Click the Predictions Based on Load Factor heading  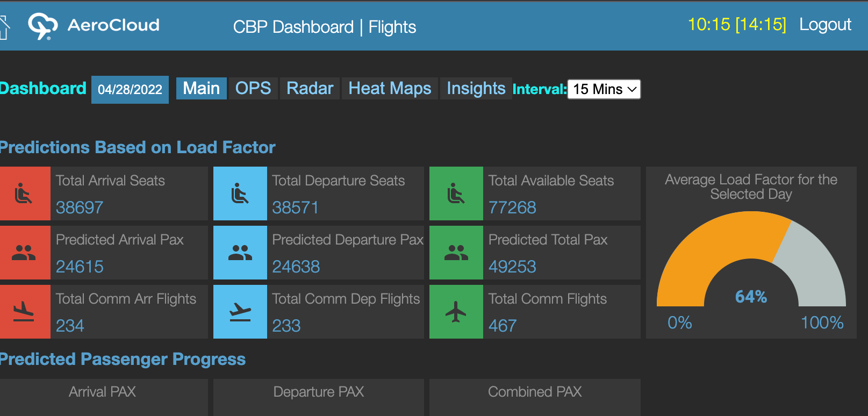tap(138, 147)
